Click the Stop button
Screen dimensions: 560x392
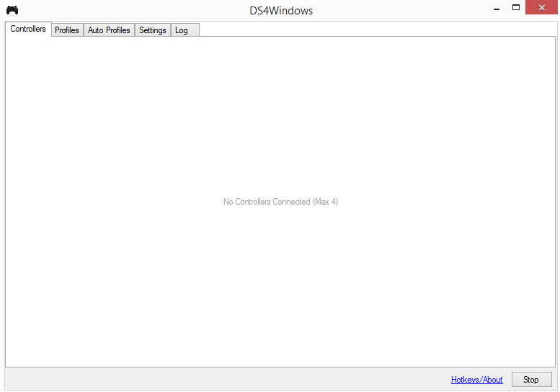point(531,380)
